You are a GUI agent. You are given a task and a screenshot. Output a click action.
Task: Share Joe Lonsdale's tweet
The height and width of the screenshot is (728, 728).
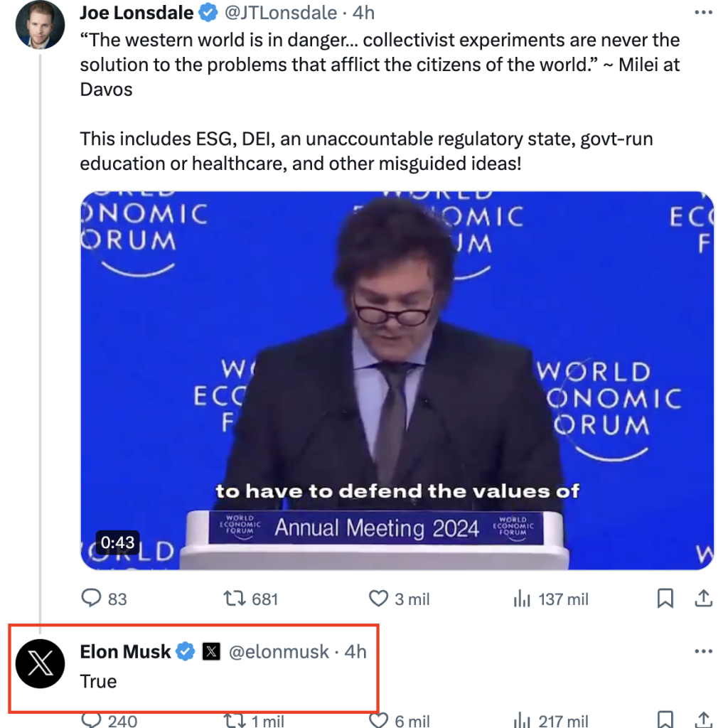(x=702, y=599)
